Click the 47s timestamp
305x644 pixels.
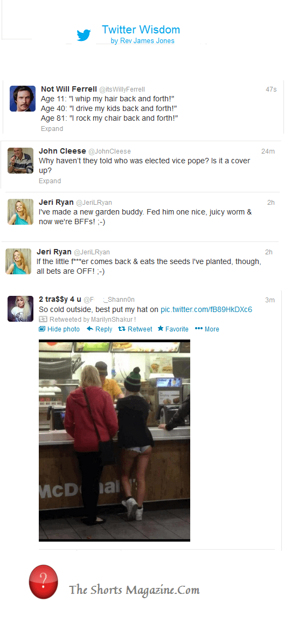tap(272, 89)
